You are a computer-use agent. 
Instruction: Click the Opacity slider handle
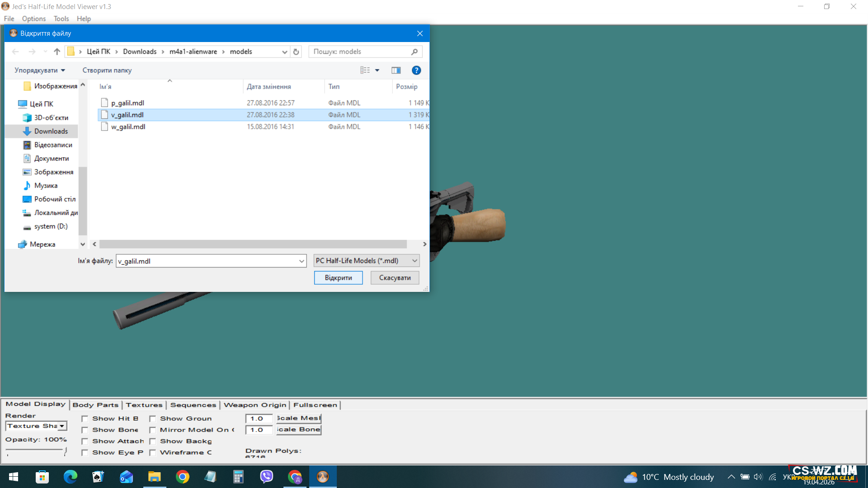(x=66, y=450)
